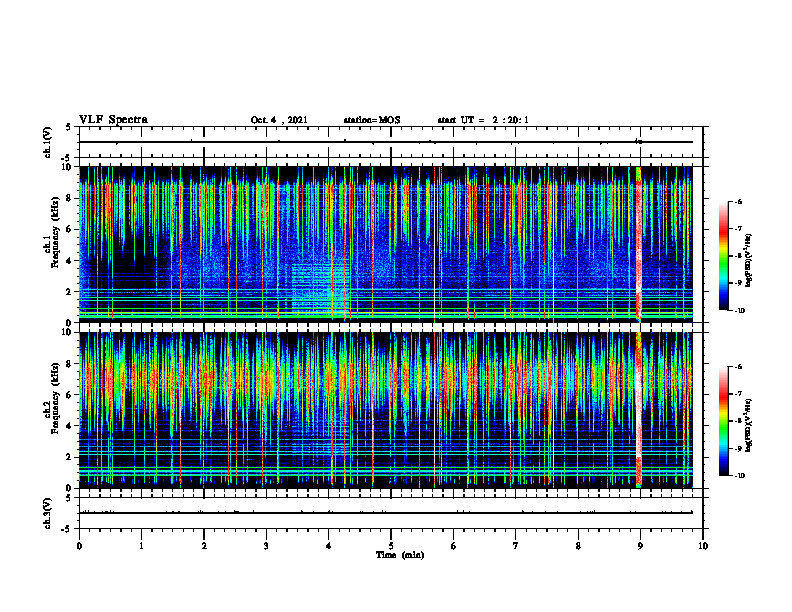The width and height of the screenshot is (792, 612).
Task: Click the ch.1 frequency axis "8" tick label
Action: pyautogui.click(x=70, y=198)
